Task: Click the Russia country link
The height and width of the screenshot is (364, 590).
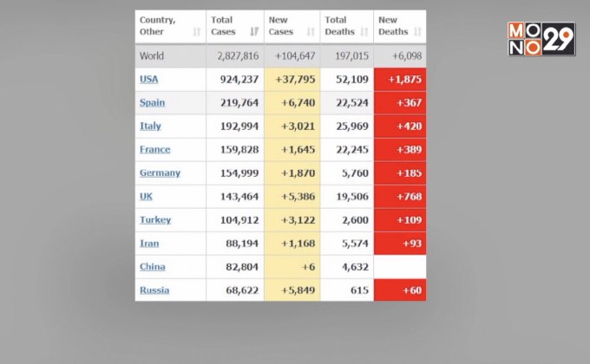Action: click(154, 289)
